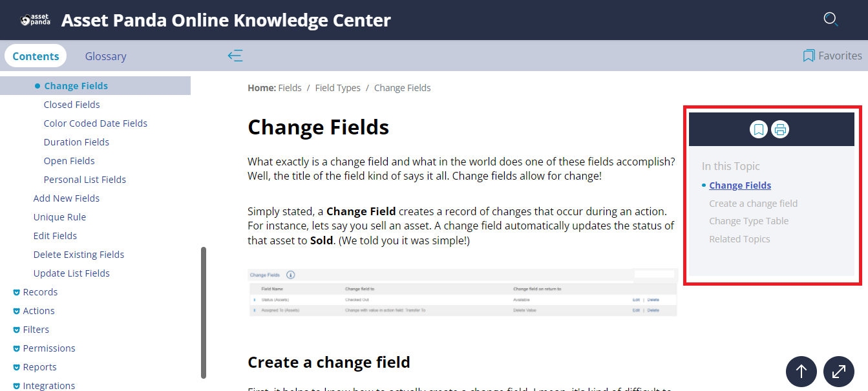Open the Reports section label

40,367
